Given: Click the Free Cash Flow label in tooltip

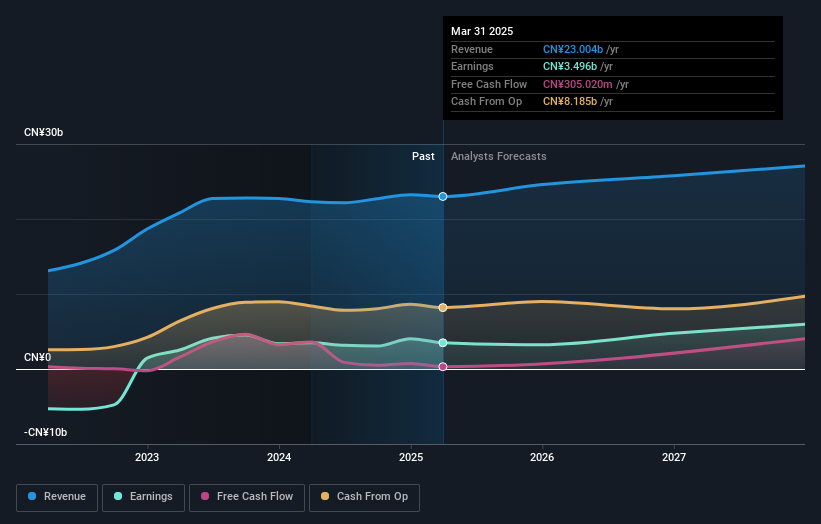Looking at the screenshot, I should 489,84.
